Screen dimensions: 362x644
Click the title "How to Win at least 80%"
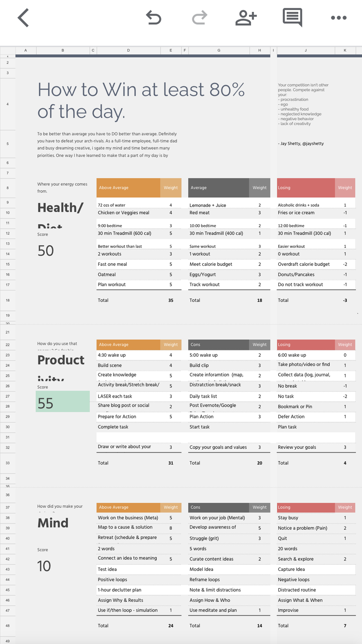click(x=141, y=90)
